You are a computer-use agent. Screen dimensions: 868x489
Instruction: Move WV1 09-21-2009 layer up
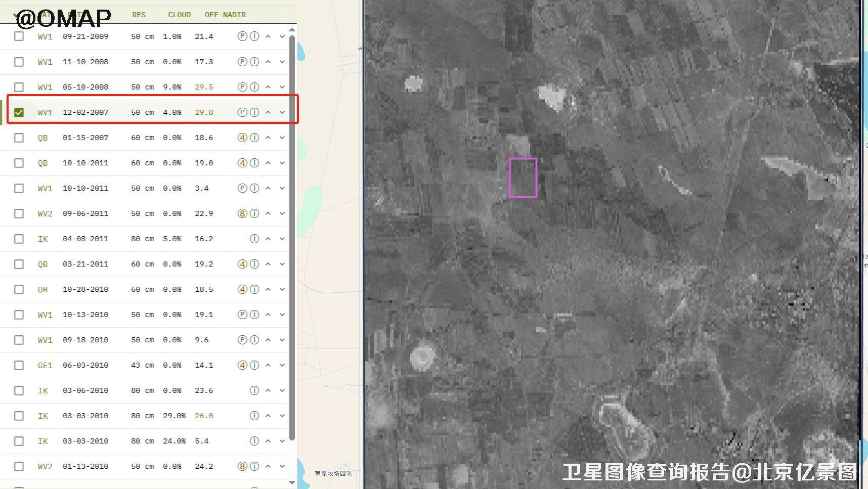point(268,36)
